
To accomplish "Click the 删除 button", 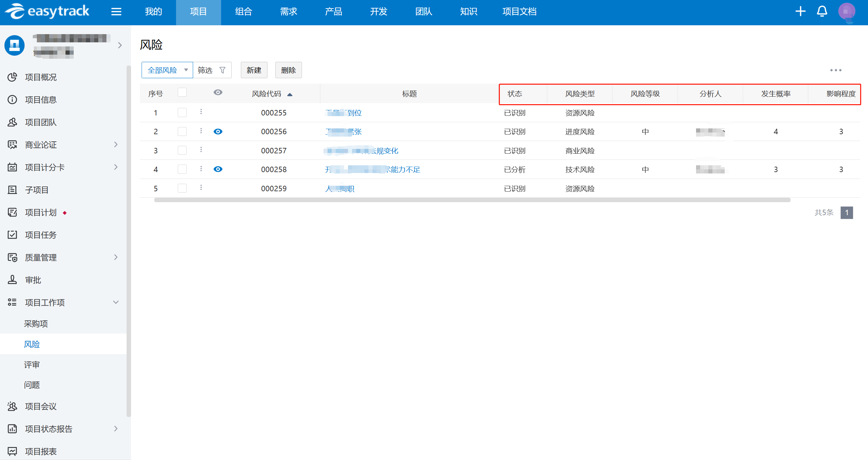I will [x=288, y=70].
